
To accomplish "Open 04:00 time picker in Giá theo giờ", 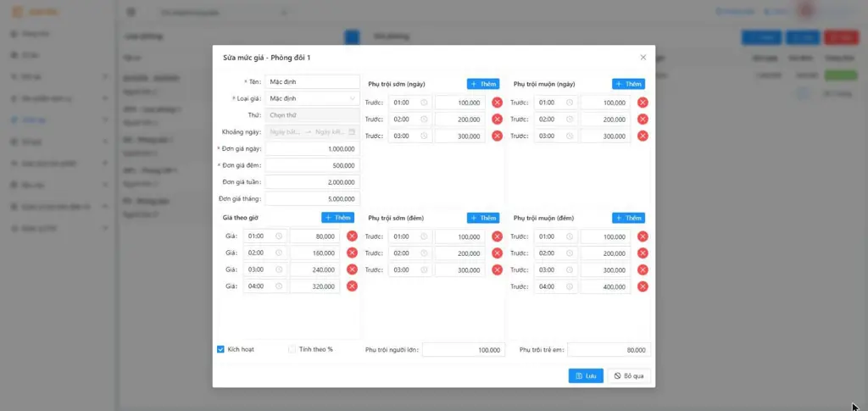I will (x=265, y=286).
